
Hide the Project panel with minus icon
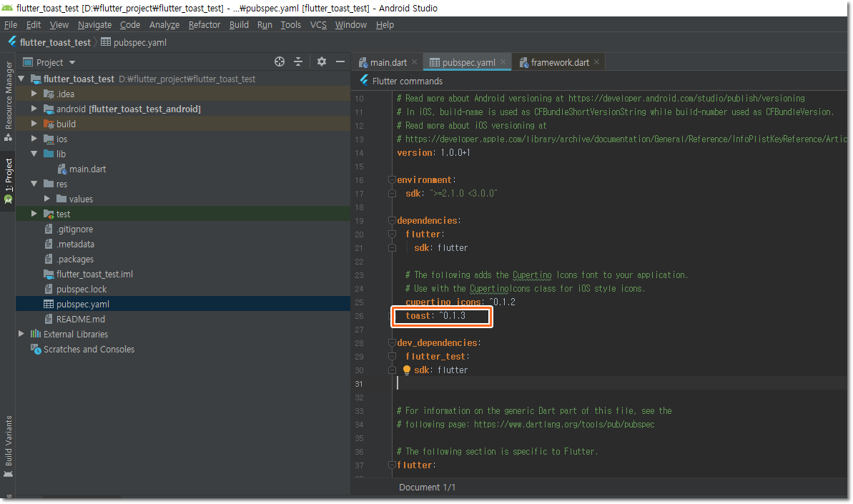[340, 62]
